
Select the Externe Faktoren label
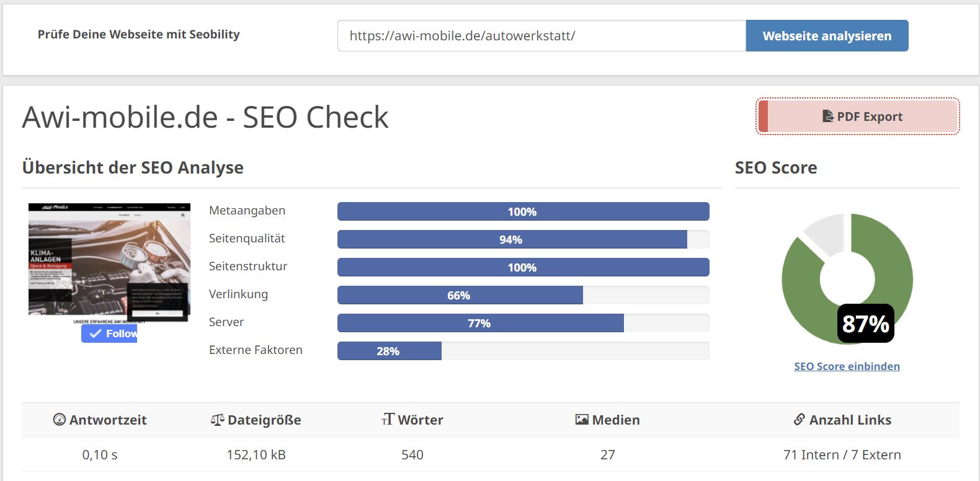256,350
